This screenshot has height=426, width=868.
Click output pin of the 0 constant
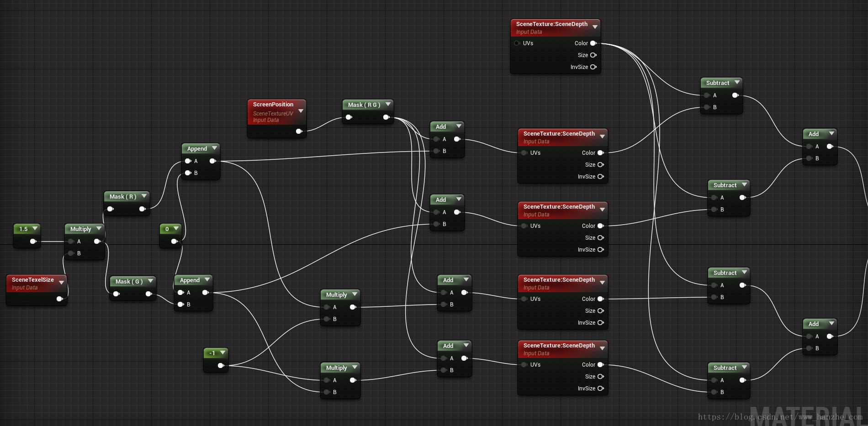point(174,242)
